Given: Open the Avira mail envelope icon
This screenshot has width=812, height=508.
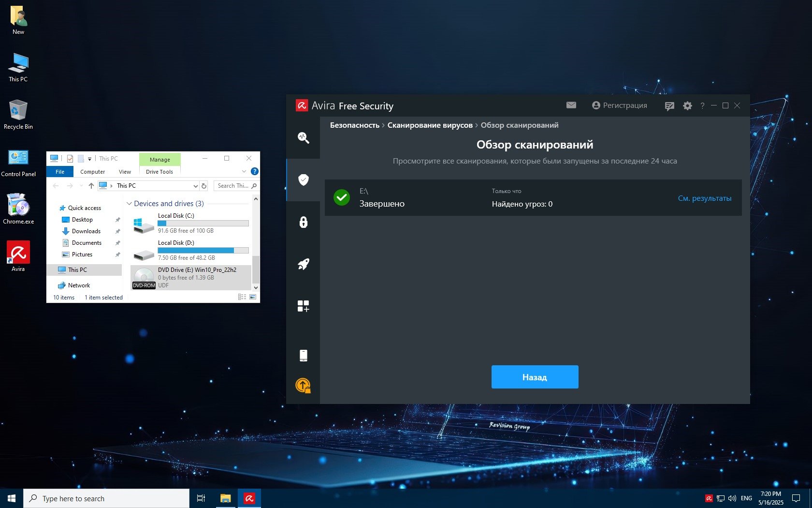Looking at the screenshot, I should pyautogui.click(x=571, y=105).
